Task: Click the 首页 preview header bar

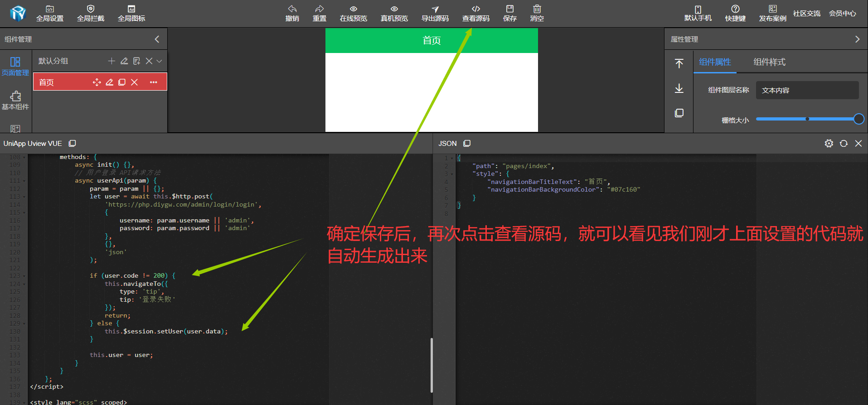Action: point(432,40)
